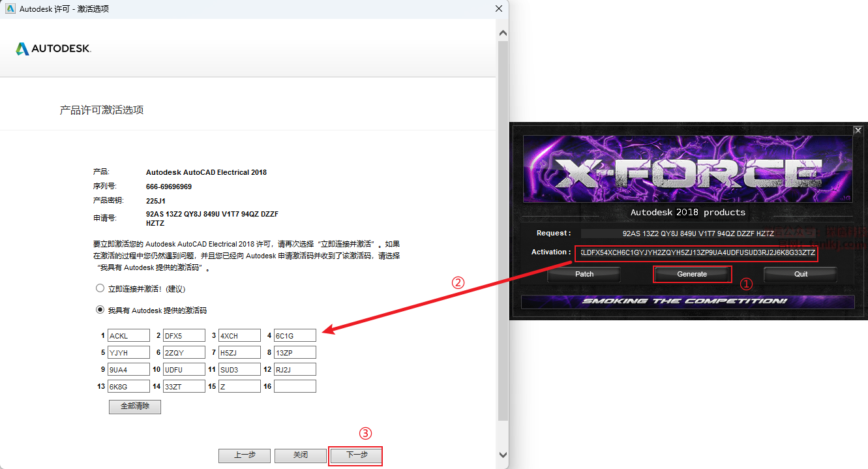Click the X-Force Activation code field
This screenshot has width=868, height=469.
696,252
